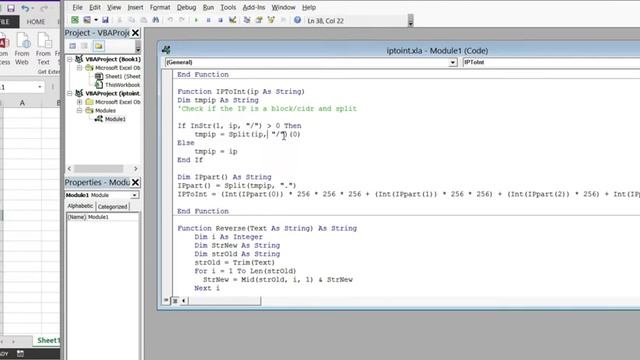Image resolution: width=640 pixels, height=360 pixels.
Task: Open the Format menu
Action: [x=160, y=7]
